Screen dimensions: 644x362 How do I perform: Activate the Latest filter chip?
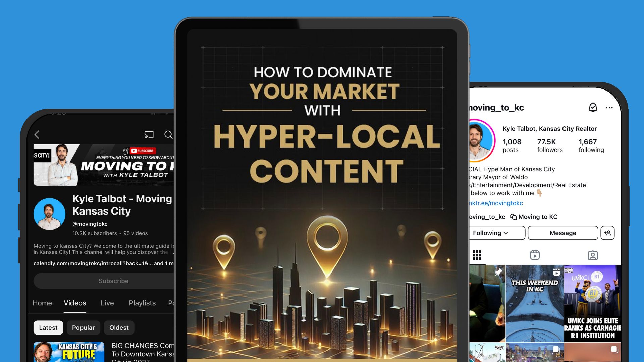(48, 327)
